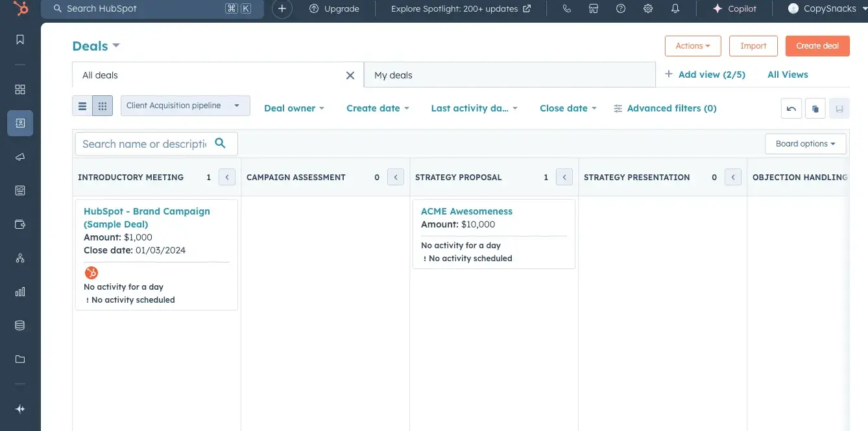Open the Client Acquisition pipeline dropdown
Image resolution: width=868 pixels, height=431 pixels.
185,106
